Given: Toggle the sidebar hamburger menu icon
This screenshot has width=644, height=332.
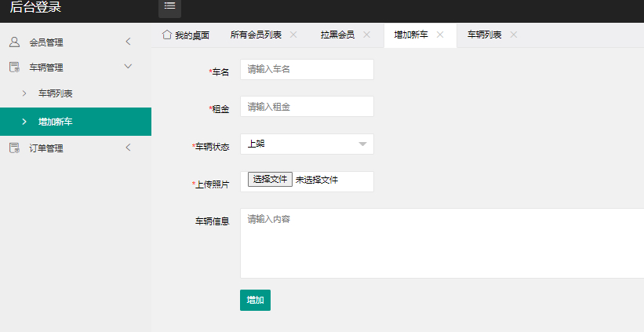Looking at the screenshot, I should click(x=169, y=5).
